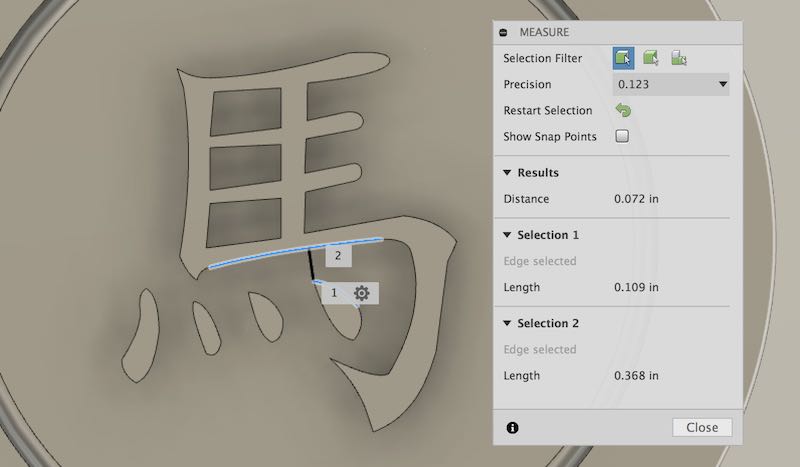Click the Restart Selection label
Viewport: 800px width, 467px height.
(547, 110)
